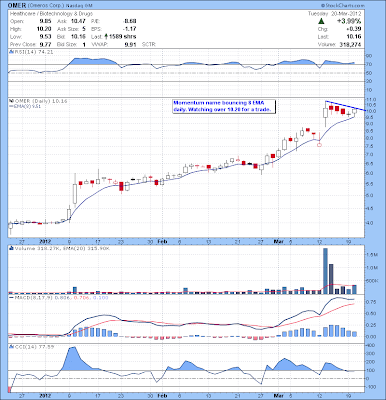Click the 2012 label on price chart date axis
The height and width of the screenshot is (400, 386).
pos(45,241)
